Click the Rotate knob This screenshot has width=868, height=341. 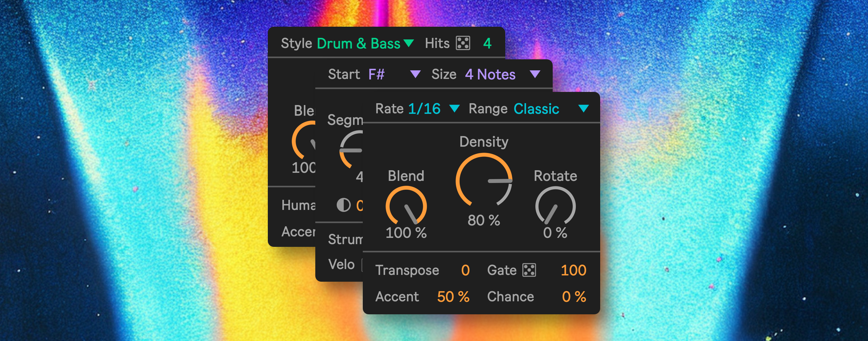[x=555, y=206]
